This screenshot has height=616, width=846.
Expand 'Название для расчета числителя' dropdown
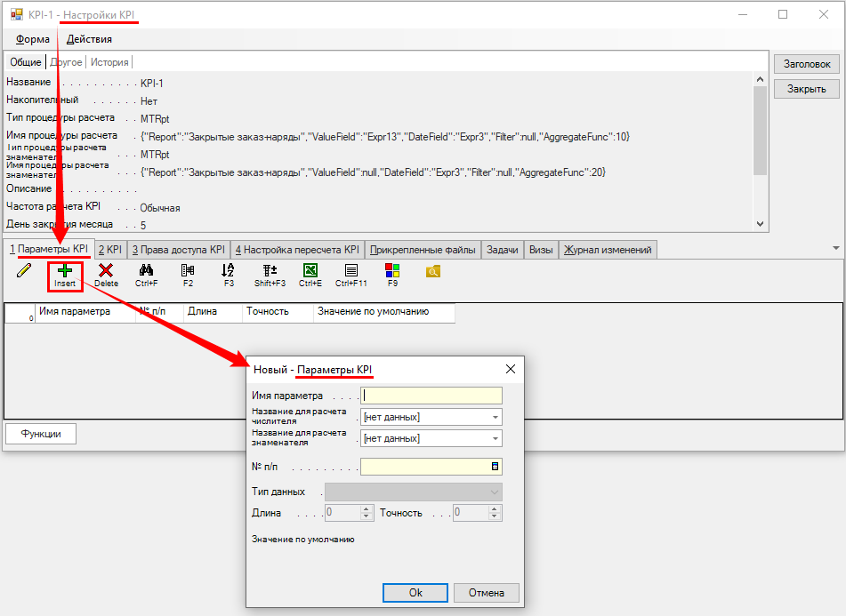(494, 417)
